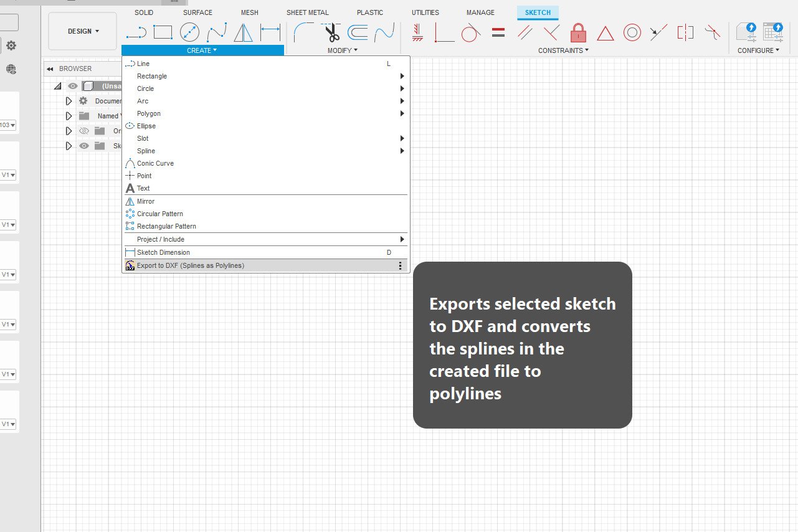798x532 pixels.
Task: Apply the Equal constraint icon
Action: (x=498, y=32)
